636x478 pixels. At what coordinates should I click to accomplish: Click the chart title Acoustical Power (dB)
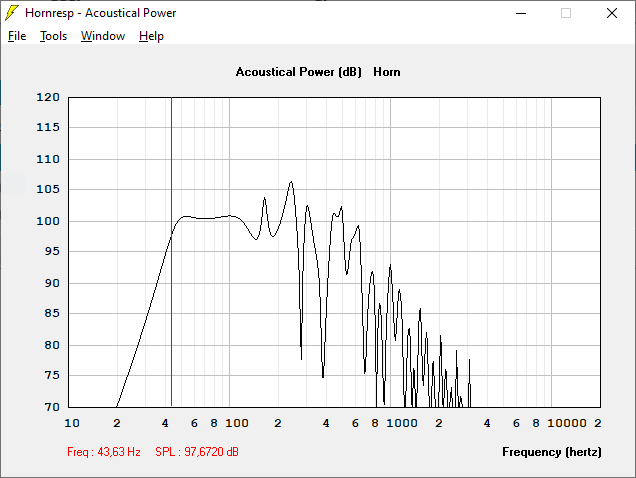point(298,72)
